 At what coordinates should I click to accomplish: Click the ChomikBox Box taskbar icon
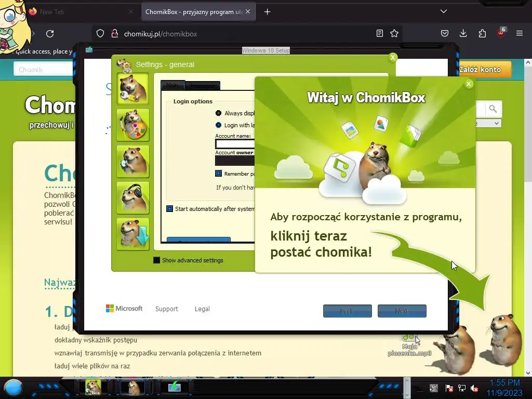tap(92, 388)
